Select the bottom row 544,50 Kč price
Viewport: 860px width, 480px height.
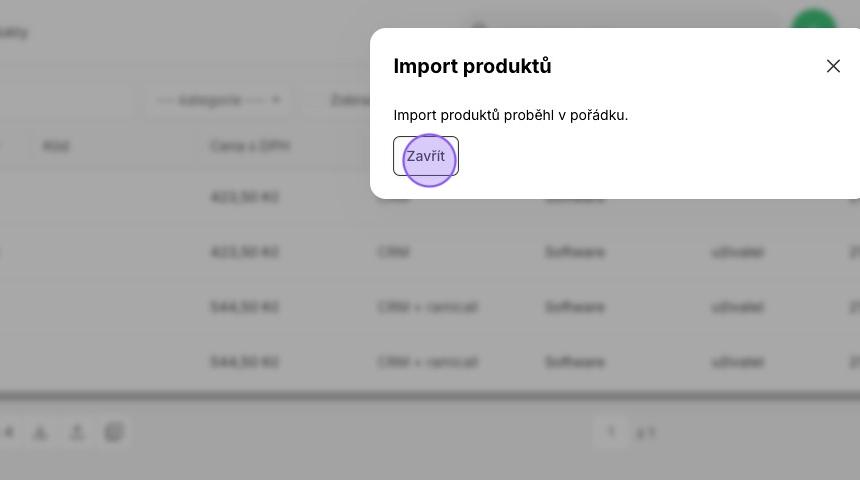click(x=245, y=362)
